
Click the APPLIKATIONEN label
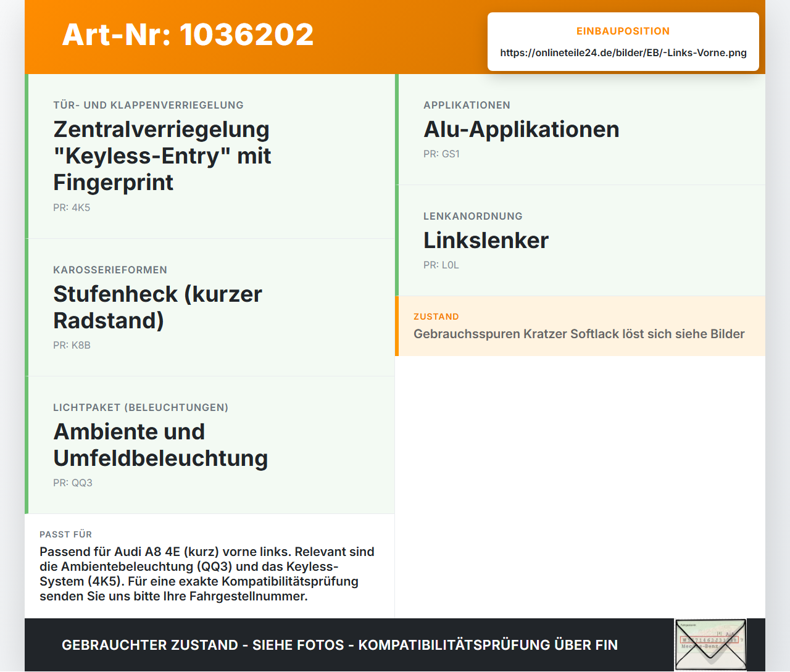[467, 105]
